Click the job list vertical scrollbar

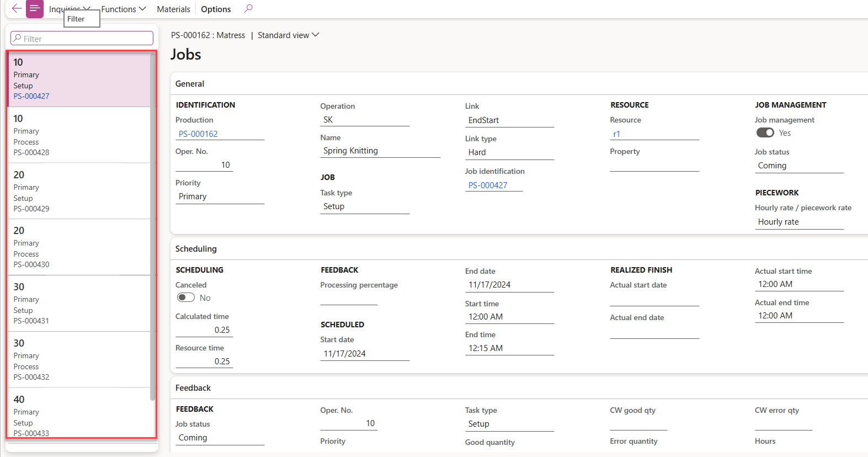pos(152,226)
